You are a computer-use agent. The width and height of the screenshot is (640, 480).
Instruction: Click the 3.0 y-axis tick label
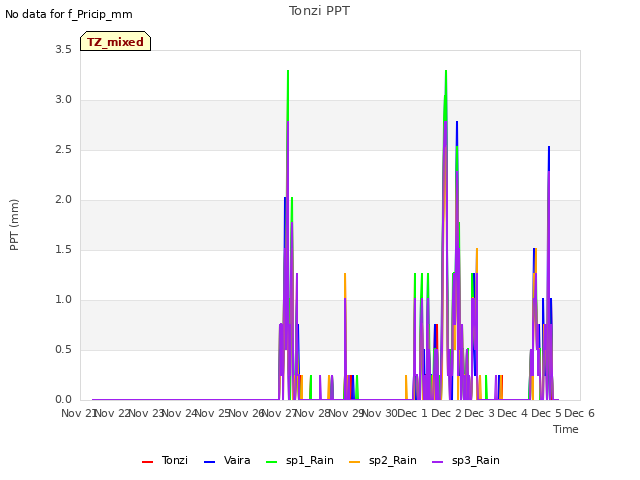coord(63,100)
